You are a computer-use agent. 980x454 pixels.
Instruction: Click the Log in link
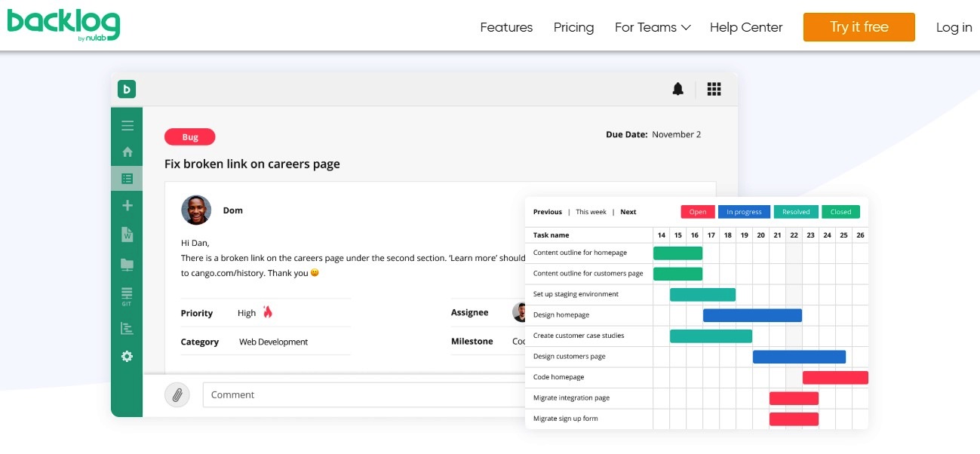click(x=954, y=27)
